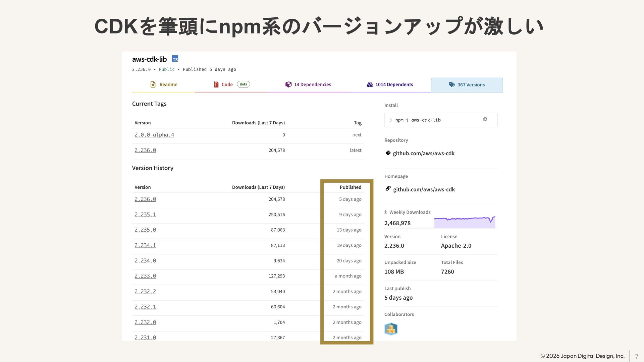The image size is (644, 362).
Task: Click the homepage chain link icon
Action: (388, 189)
